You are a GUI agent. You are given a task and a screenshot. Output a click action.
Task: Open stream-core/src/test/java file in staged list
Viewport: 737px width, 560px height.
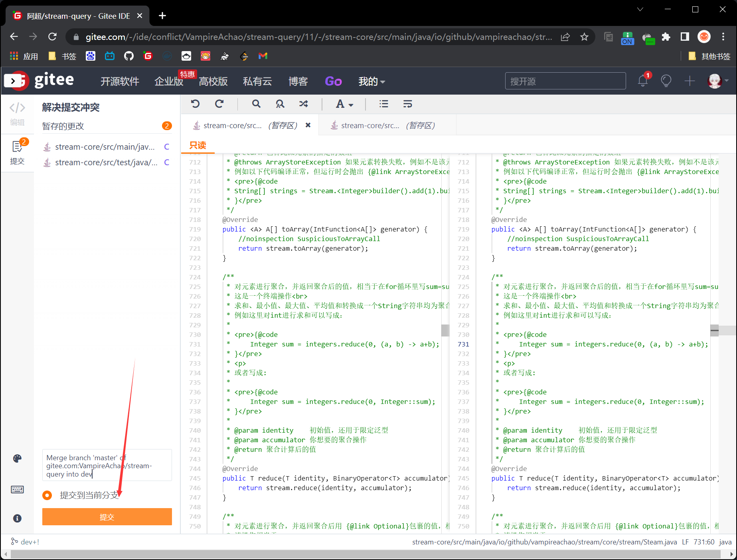pos(106,162)
